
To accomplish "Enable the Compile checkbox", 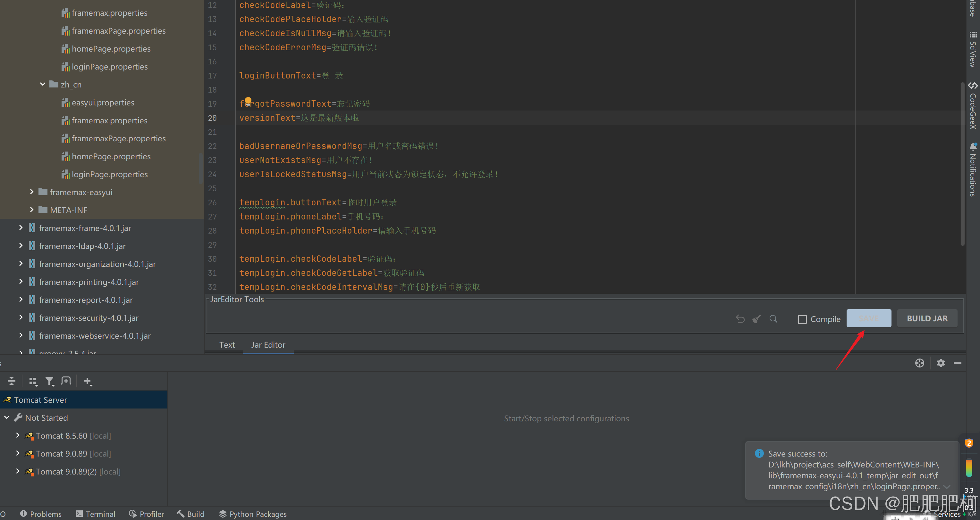I will tap(802, 319).
